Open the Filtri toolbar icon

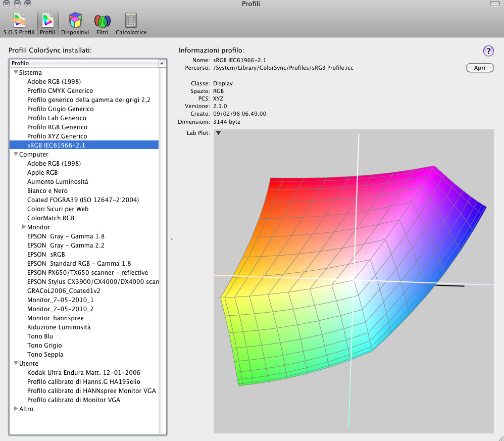pyautogui.click(x=103, y=21)
